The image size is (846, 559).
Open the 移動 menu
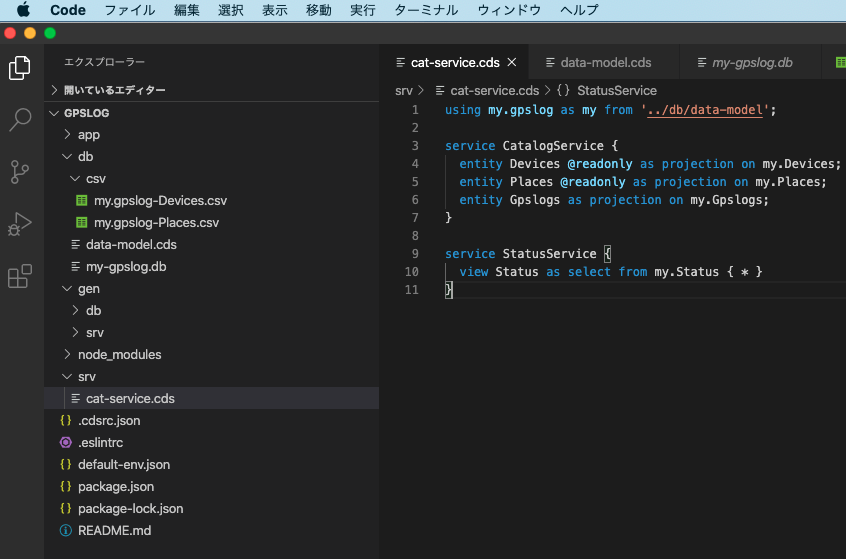point(319,10)
